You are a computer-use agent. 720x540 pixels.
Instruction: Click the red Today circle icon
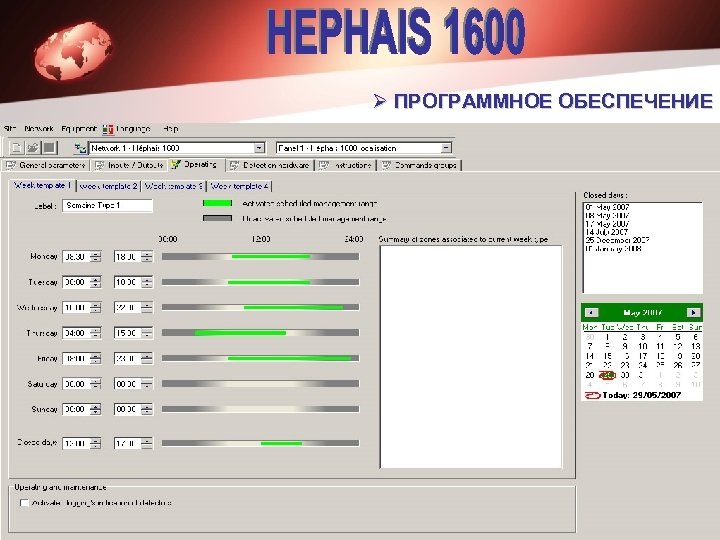click(x=592, y=395)
